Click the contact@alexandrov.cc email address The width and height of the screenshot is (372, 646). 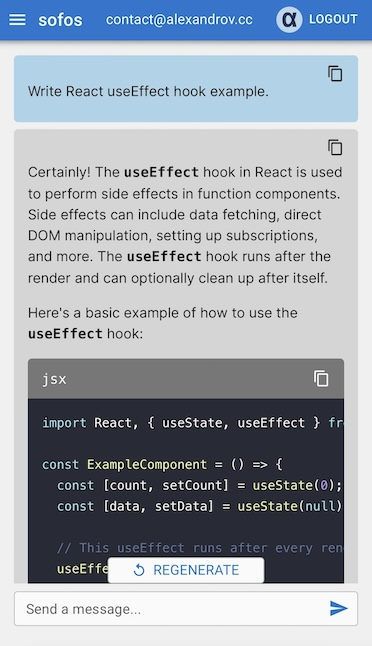[179, 19]
